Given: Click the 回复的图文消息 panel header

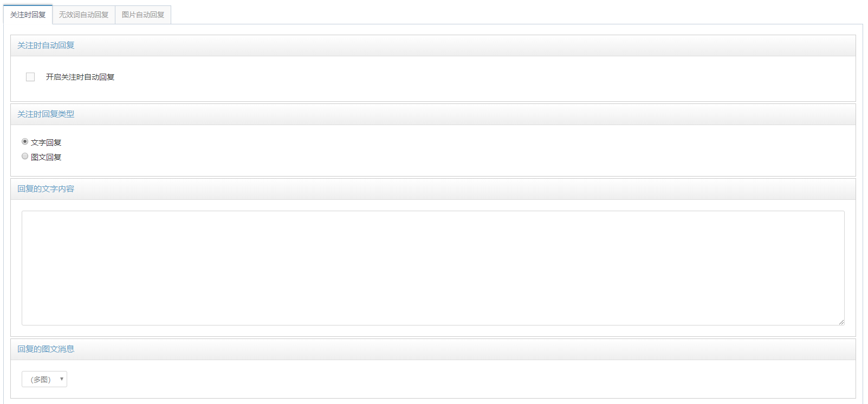Looking at the screenshot, I should coord(433,349).
